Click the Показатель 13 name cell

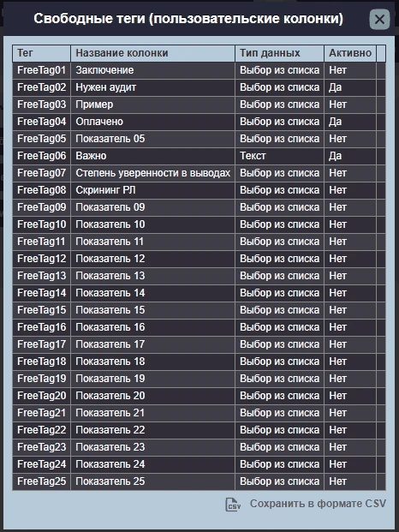click(152, 276)
